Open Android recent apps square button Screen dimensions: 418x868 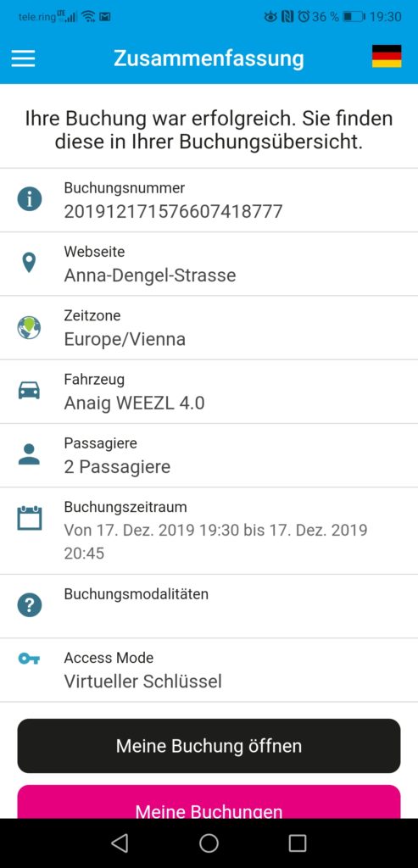(x=298, y=843)
